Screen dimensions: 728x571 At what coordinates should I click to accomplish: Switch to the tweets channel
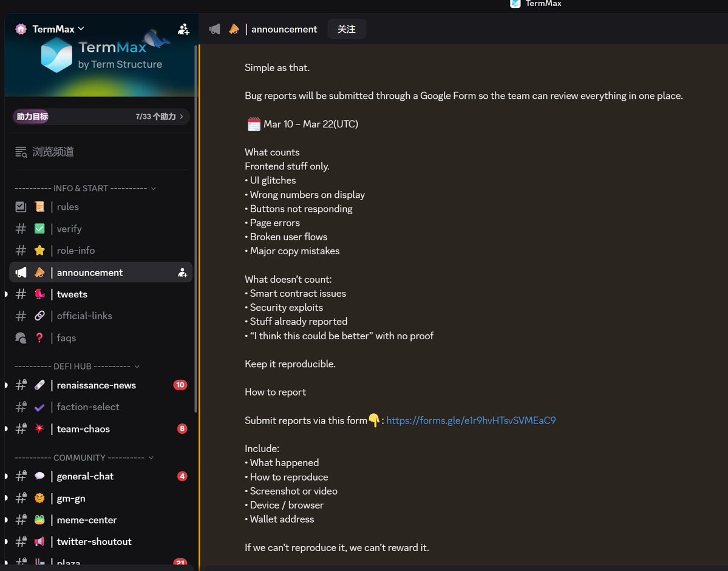coord(72,294)
